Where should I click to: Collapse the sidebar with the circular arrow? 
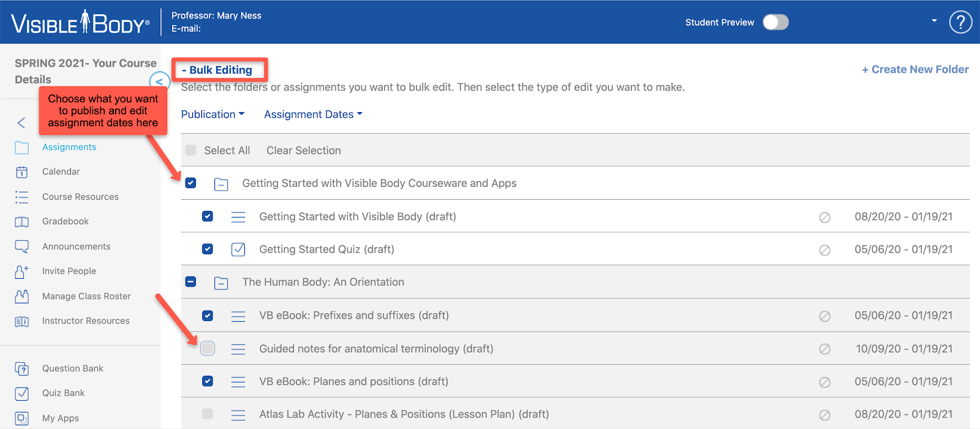coord(159,81)
